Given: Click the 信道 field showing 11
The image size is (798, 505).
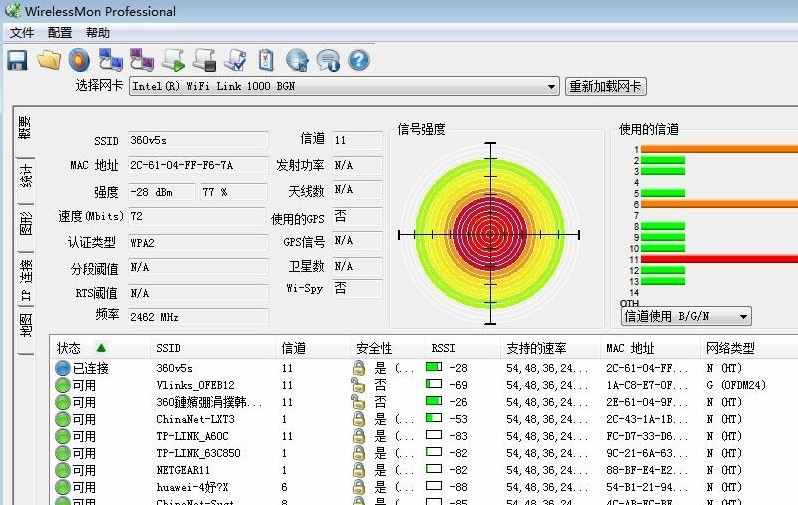Looking at the screenshot, I should click(x=357, y=140).
